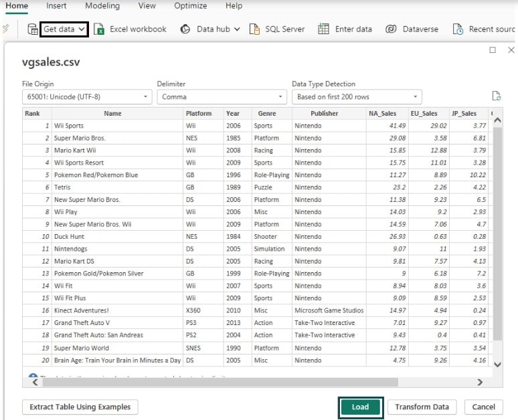
Task: Open the Data Type Detection dropdown
Action: pyautogui.click(x=357, y=97)
